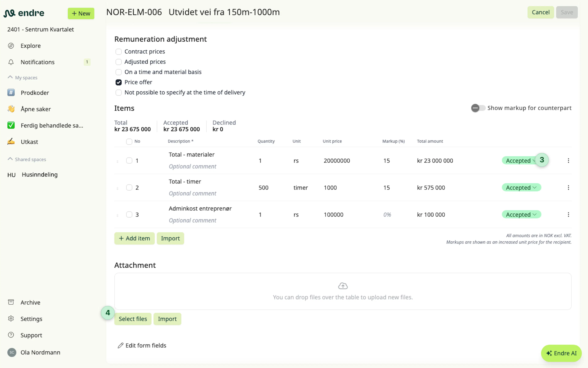Select the checkbox for item 2
588x368 pixels.
129,187
